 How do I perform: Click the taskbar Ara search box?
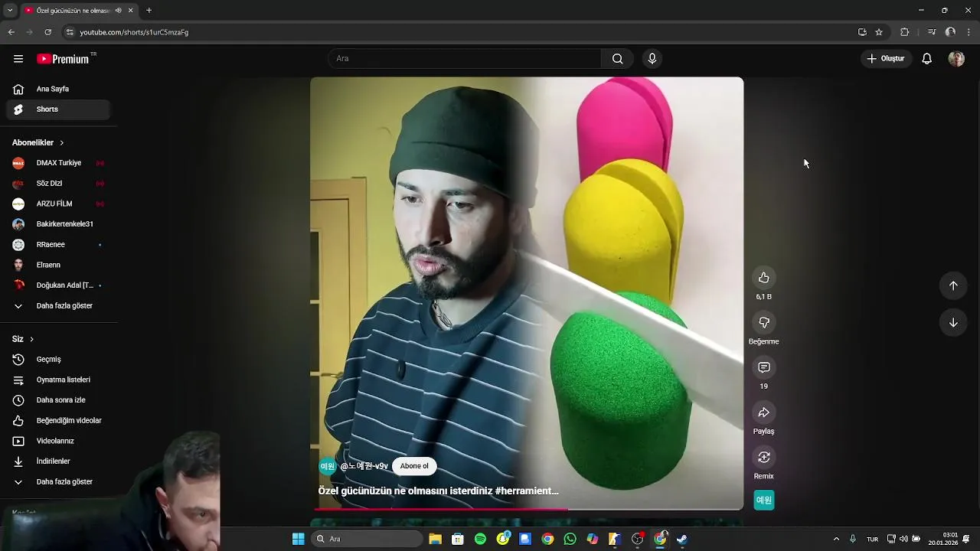(x=367, y=539)
